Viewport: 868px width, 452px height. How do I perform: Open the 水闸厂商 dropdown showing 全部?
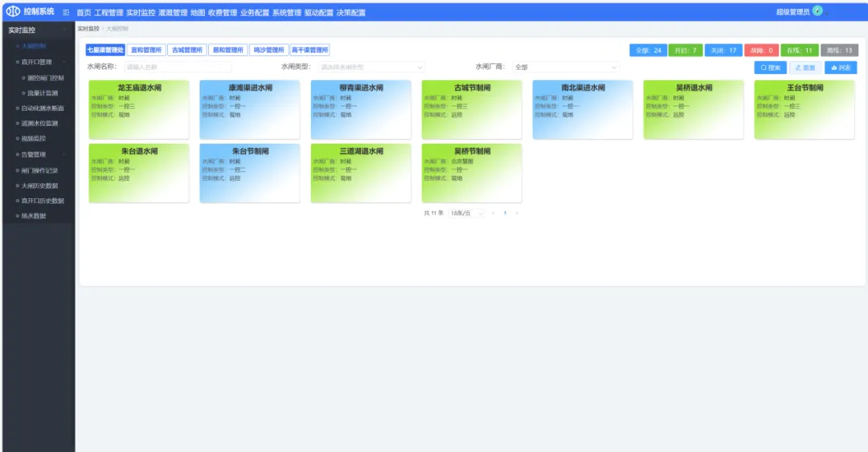coord(565,67)
